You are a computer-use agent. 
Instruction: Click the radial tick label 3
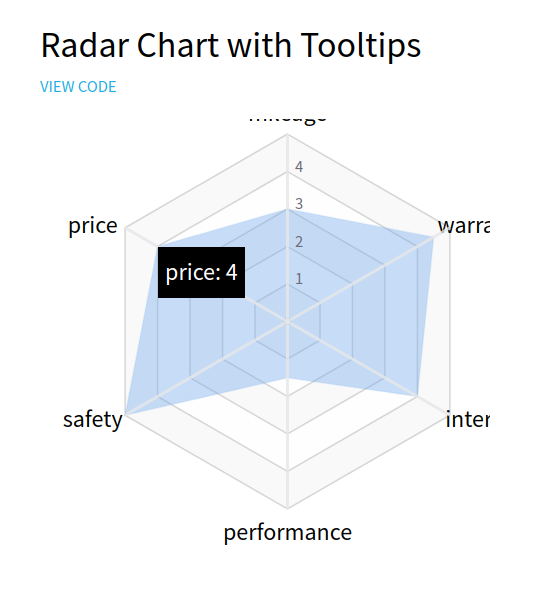tap(299, 204)
